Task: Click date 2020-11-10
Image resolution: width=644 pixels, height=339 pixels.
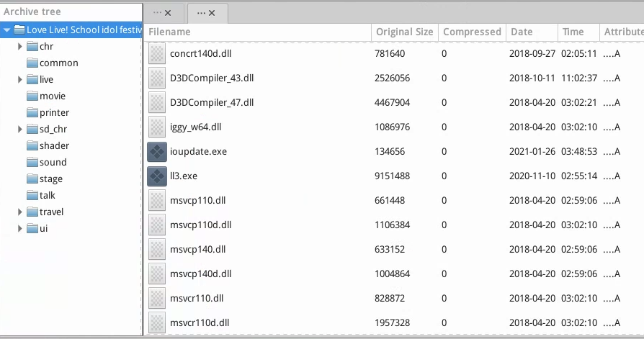Action: (532, 176)
